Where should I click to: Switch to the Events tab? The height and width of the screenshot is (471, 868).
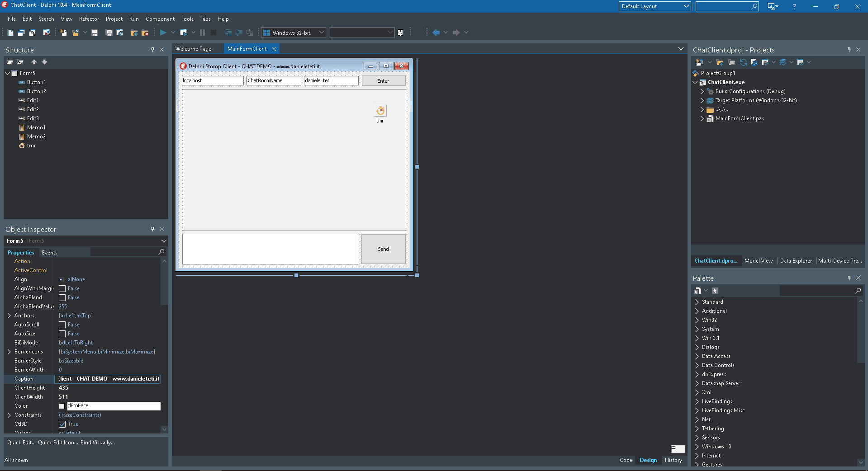[x=50, y=253]
